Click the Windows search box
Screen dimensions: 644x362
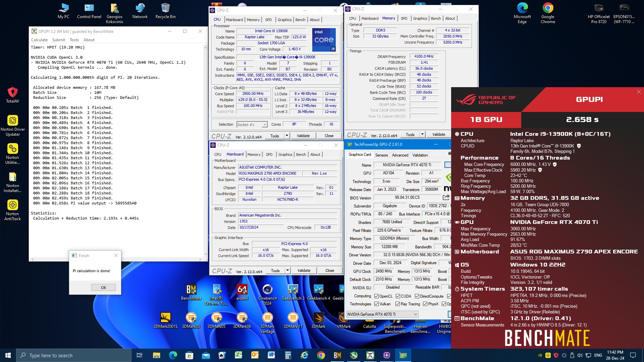[74, 355]
